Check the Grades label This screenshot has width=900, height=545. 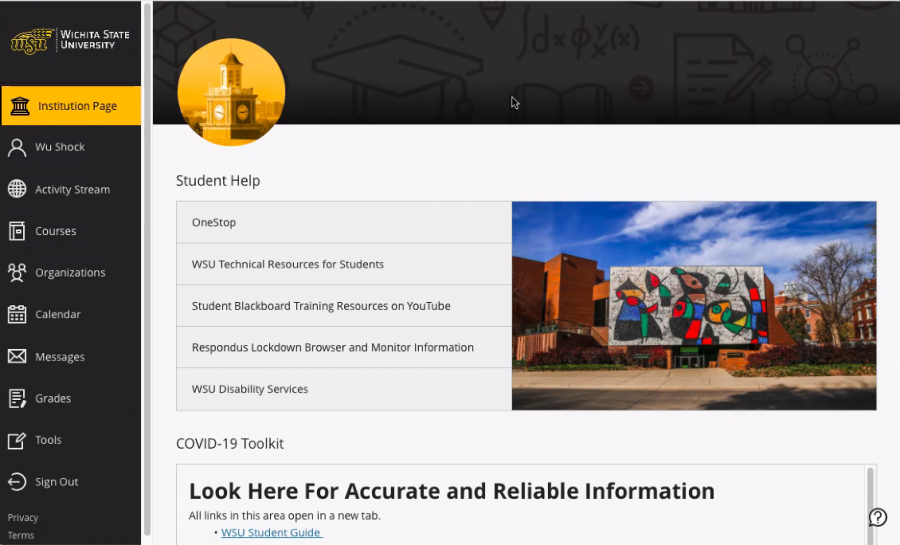point(53,398)
